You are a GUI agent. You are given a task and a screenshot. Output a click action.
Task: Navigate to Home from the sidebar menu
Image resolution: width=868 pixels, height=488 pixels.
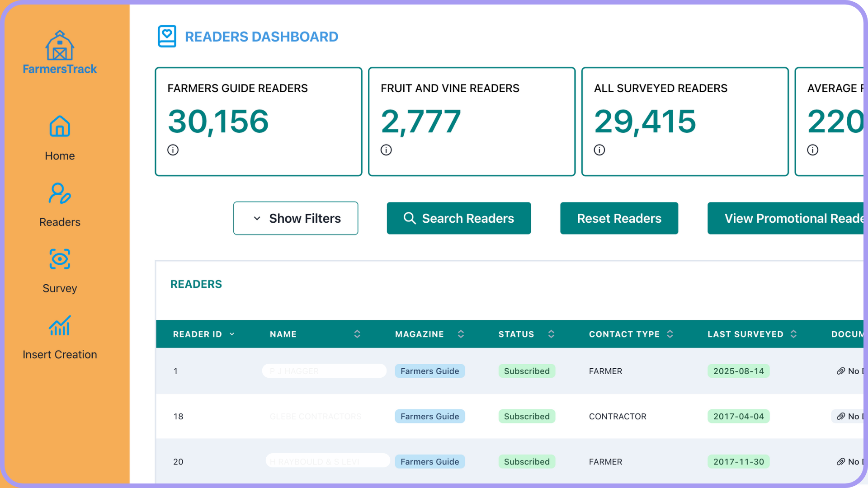click(59, 155)
